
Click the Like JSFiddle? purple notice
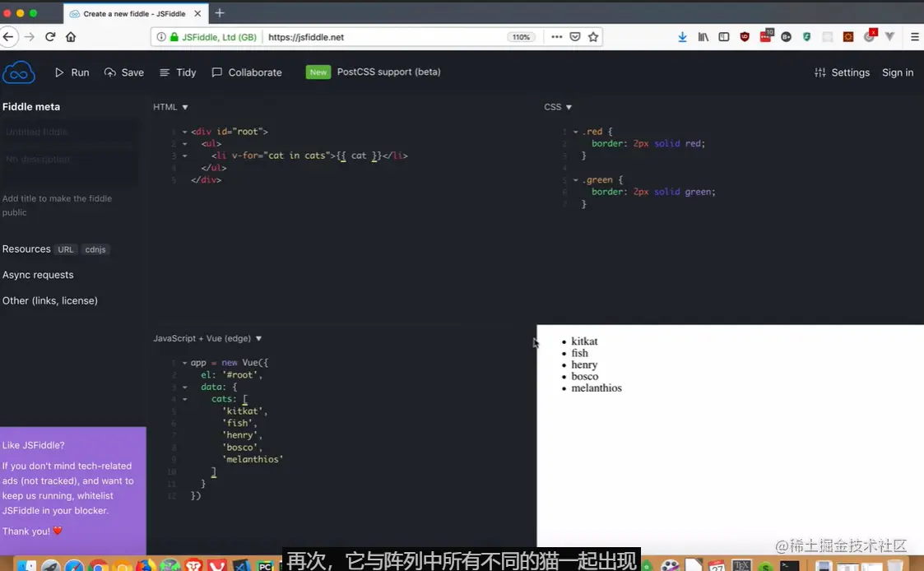(x=73, y=490)
